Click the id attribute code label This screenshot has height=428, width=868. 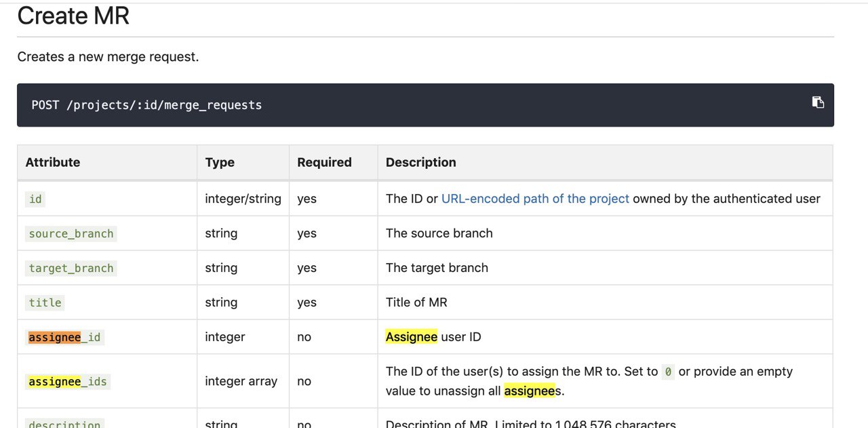[35, 199]
